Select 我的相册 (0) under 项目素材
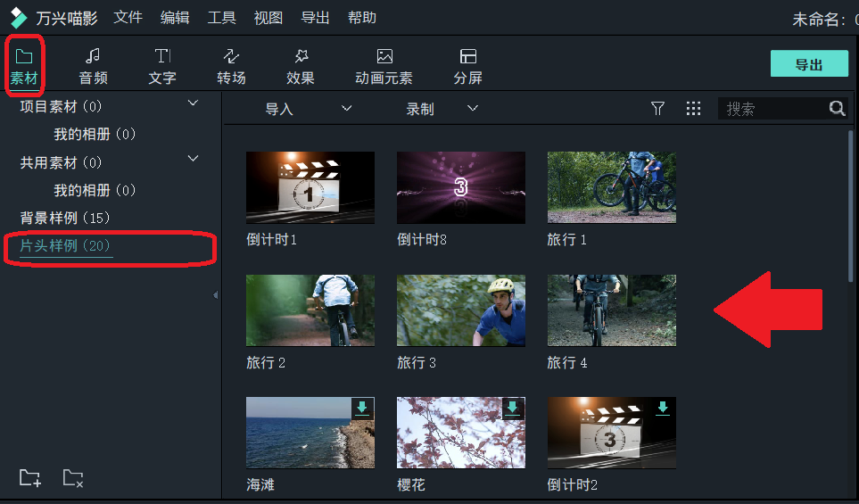 [95, 134]
